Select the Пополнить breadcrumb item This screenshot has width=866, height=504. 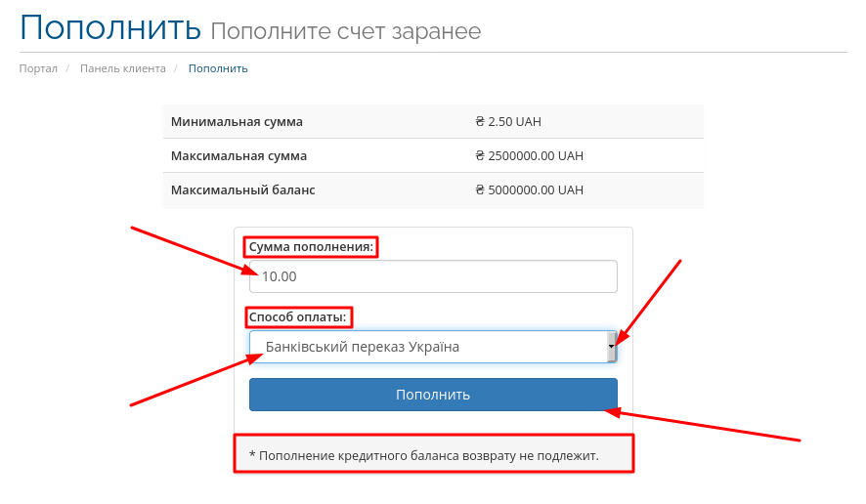click(218, 68)
